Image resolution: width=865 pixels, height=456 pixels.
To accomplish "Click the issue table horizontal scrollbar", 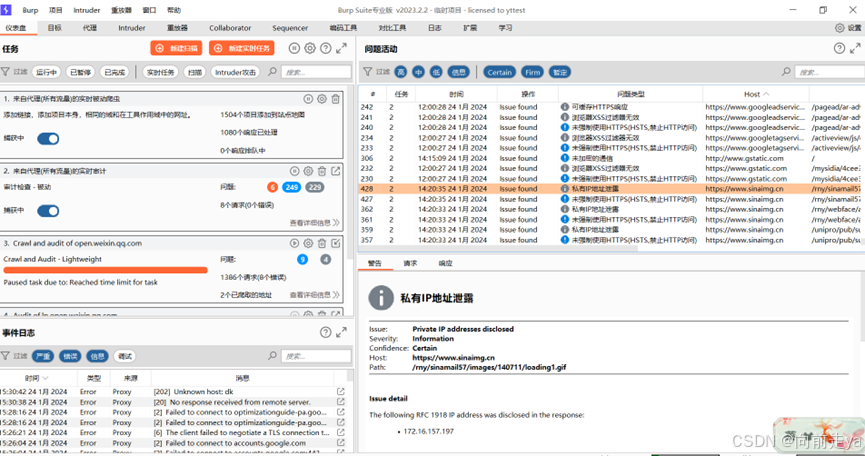I will tap(498, 248).
